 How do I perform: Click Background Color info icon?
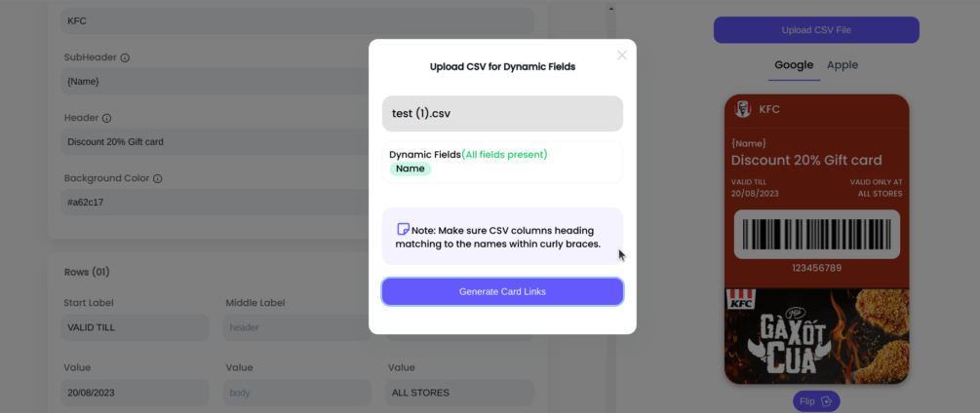tap(157, 179)
